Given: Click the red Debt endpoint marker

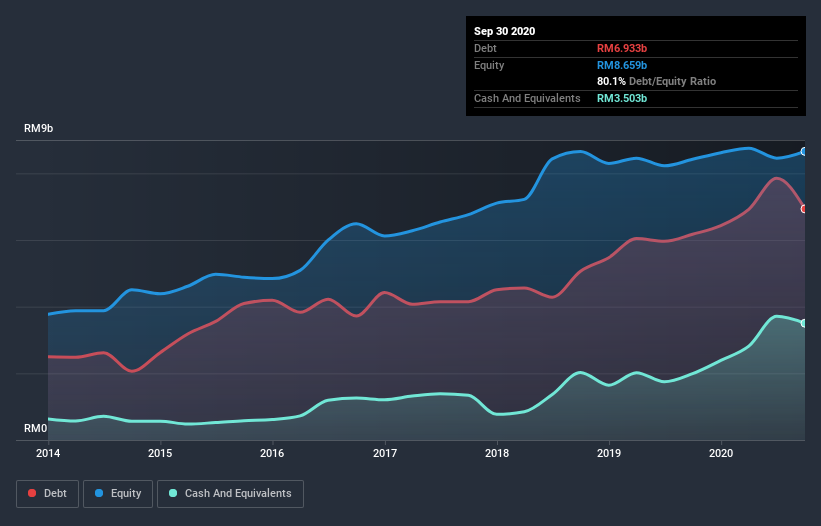Looking at the screenshot, I should point(804,209).
